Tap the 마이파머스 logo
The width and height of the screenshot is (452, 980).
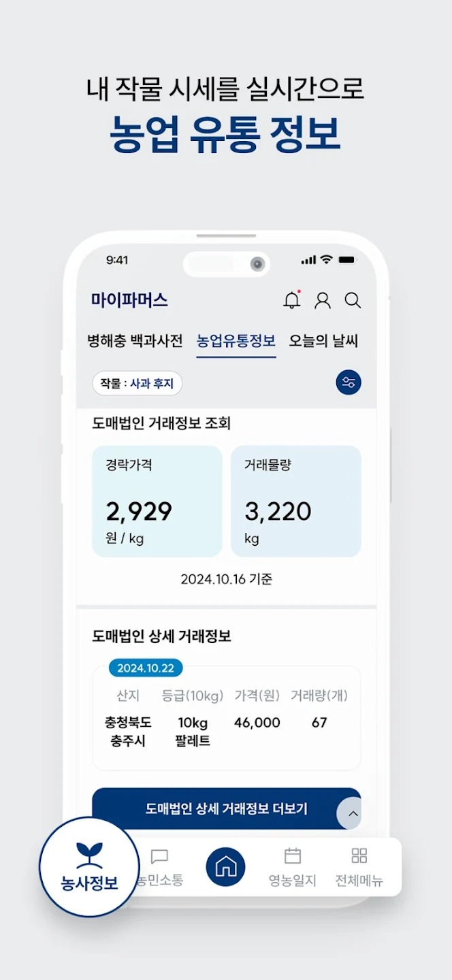129,300
